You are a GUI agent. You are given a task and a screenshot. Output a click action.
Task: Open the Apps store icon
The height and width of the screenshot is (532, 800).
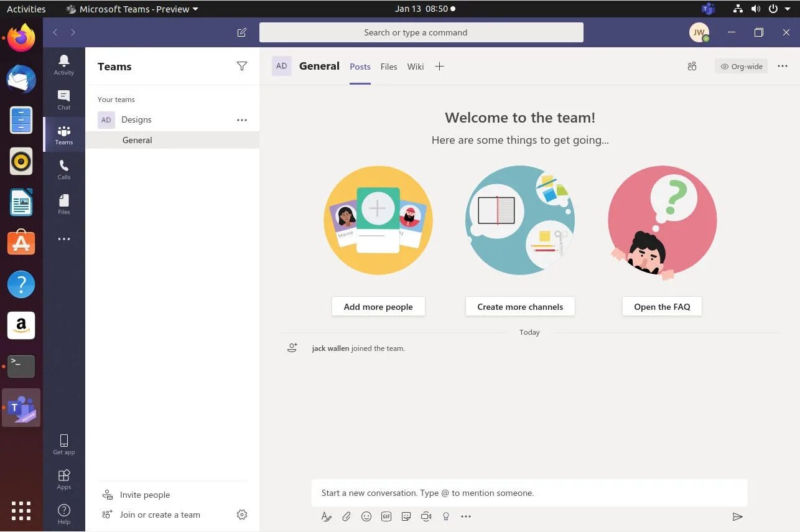click(x=64, y=479)
